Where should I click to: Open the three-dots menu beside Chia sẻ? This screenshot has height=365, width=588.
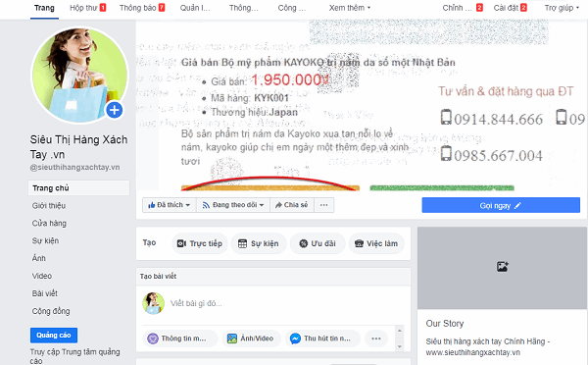tap(324, 205)
